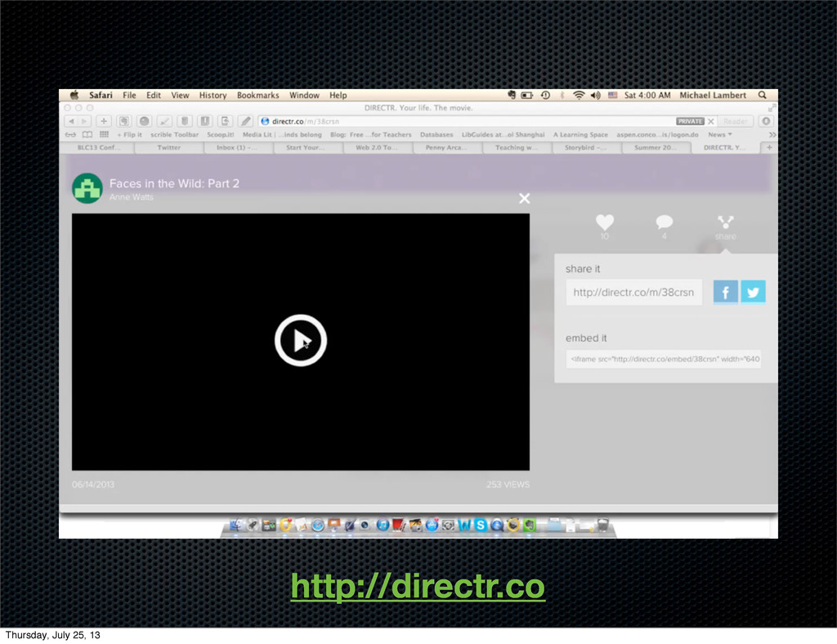Open Anne Watts author name
Image resolution: width=837 pixels, height=644 pixels.
pos(131,197)
